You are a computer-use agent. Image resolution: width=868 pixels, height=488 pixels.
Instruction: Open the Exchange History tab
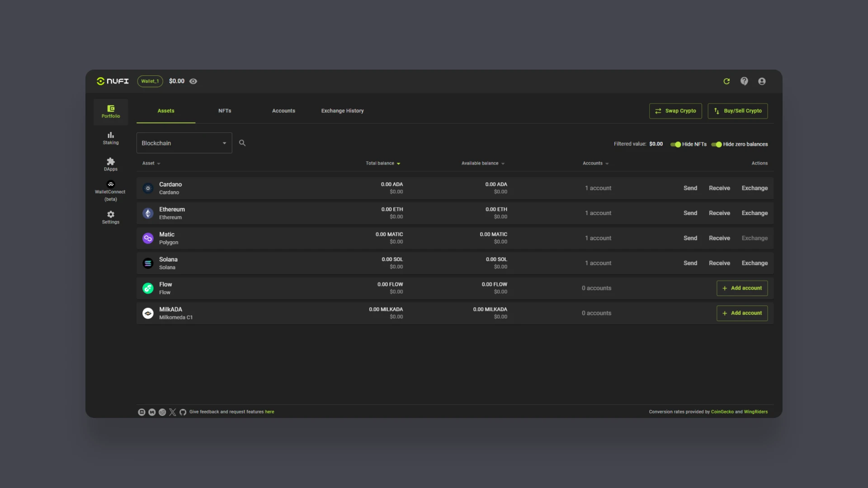point(342,111)
